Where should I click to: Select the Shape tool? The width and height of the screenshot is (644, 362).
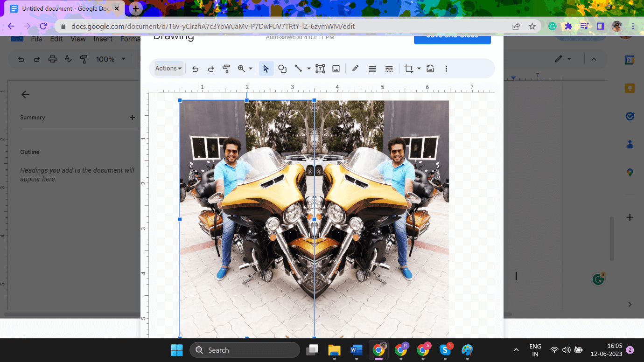coord(282,69)
